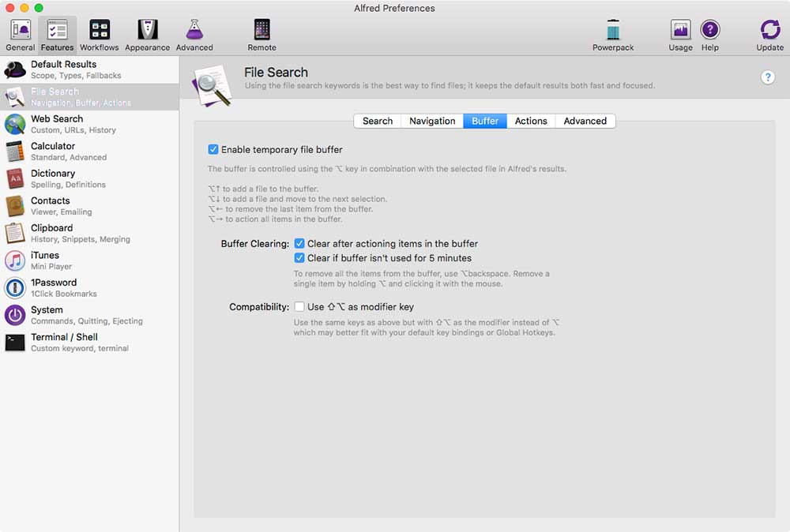Click the Update icon in toolbar
The height and width of the screenshot is (532, 790).
coord(769,32)
